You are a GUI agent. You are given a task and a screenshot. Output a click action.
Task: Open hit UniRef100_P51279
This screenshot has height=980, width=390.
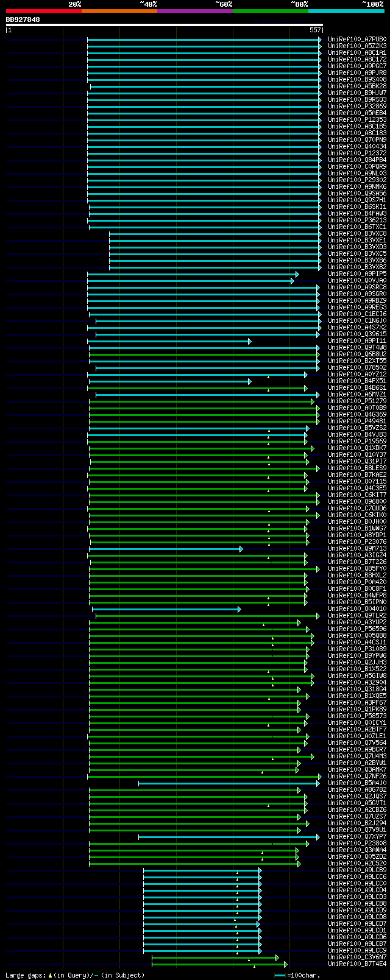357,401
